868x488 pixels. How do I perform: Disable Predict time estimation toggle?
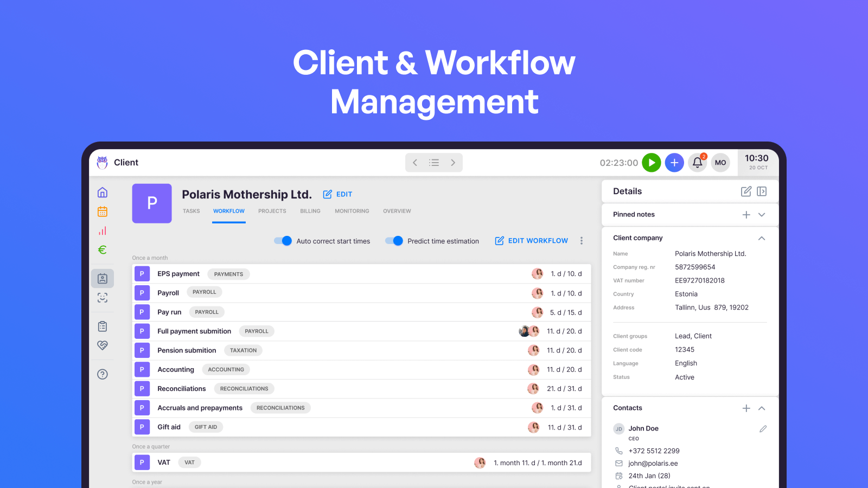pyautogui.click(x=394, y=241)
